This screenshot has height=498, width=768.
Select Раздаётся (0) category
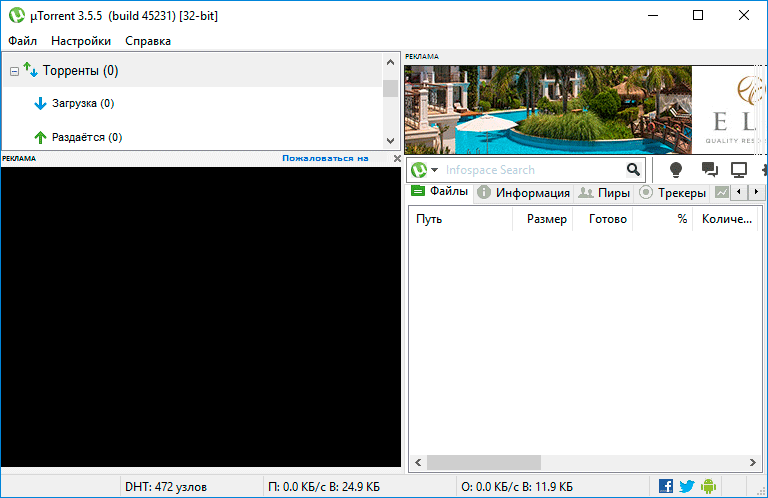tap(87, 137)
